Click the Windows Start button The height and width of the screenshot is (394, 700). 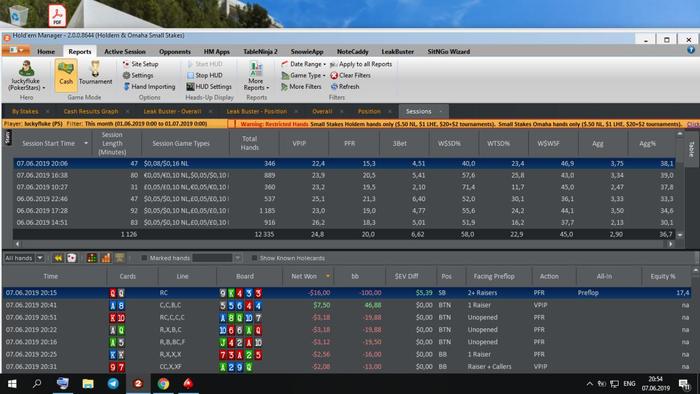click(12, 383)
